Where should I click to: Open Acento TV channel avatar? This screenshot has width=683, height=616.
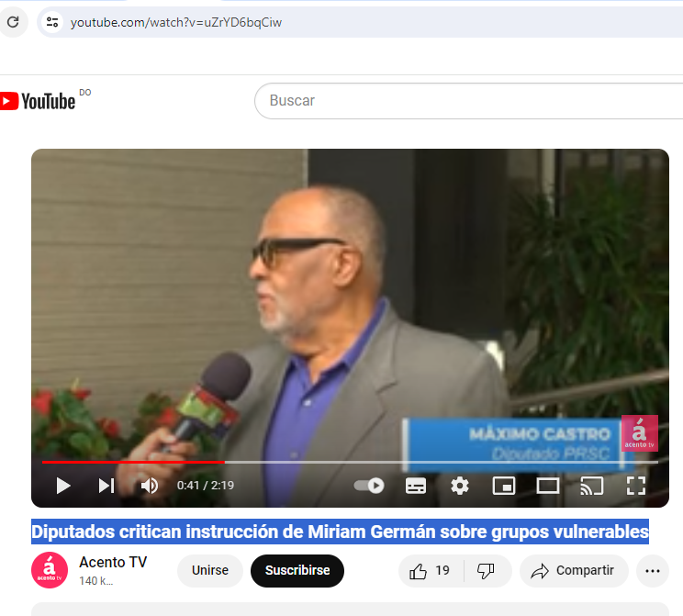tap(50, 570)
